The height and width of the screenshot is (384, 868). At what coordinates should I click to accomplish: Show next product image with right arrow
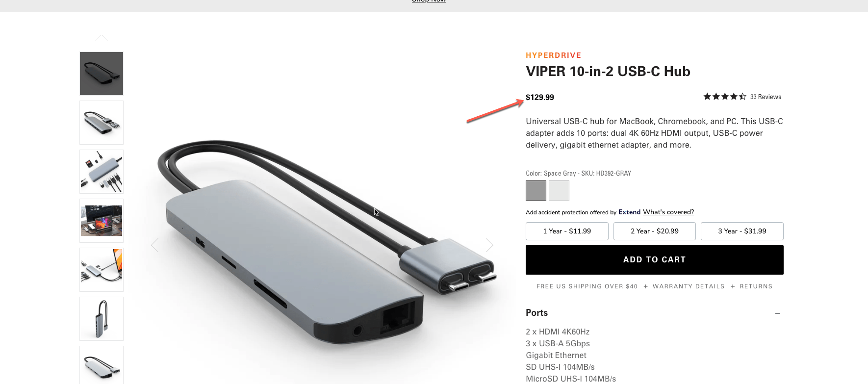[489, 245]
